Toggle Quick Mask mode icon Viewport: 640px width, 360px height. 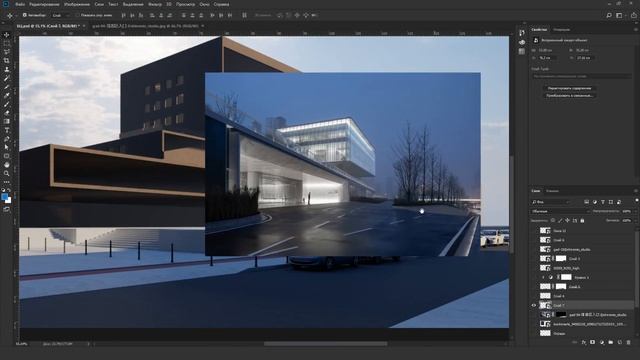[x=7, y=209]
